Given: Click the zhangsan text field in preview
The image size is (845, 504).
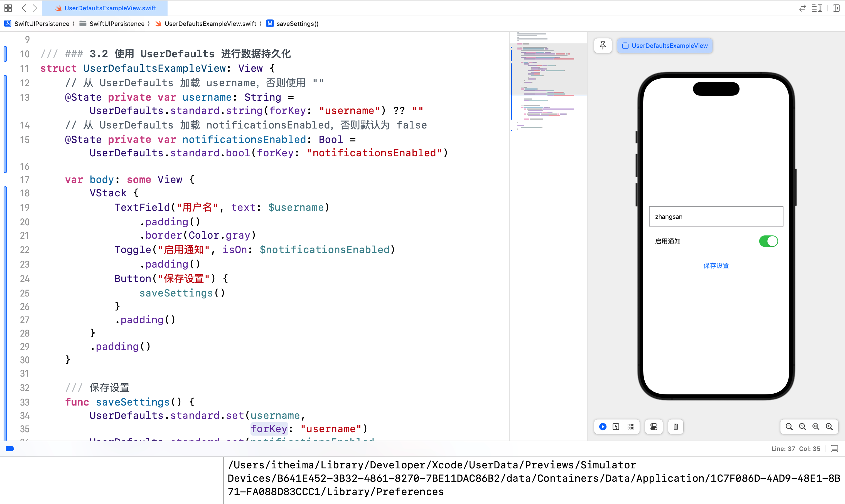Looking at the screenshot, I should [x=716, y=216].
